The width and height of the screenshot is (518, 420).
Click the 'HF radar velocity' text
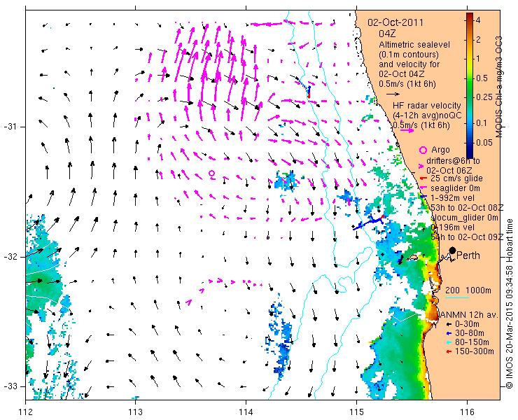tap(427, 106)
